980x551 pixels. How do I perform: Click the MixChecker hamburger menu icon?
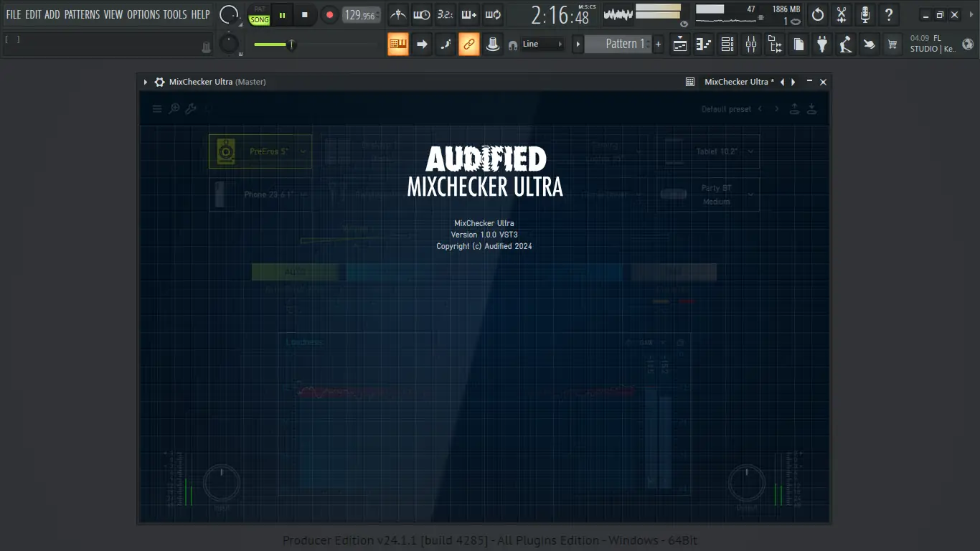pyautogui.click(x=157, y=109)
